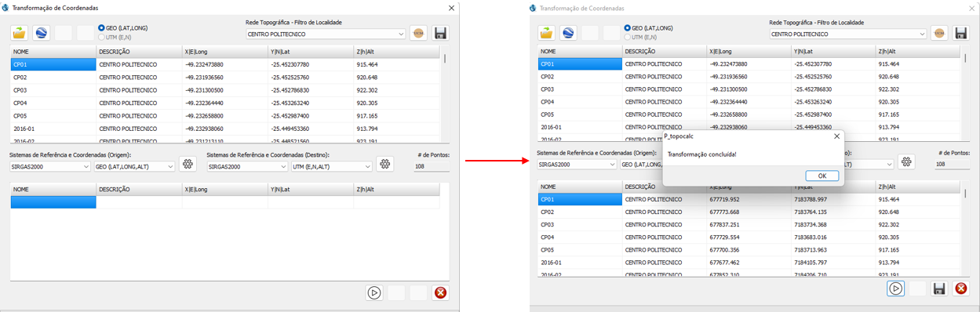Click NOME header of upper table, left window
Viewport: 980px width, 312px height.
click(53, 52)
